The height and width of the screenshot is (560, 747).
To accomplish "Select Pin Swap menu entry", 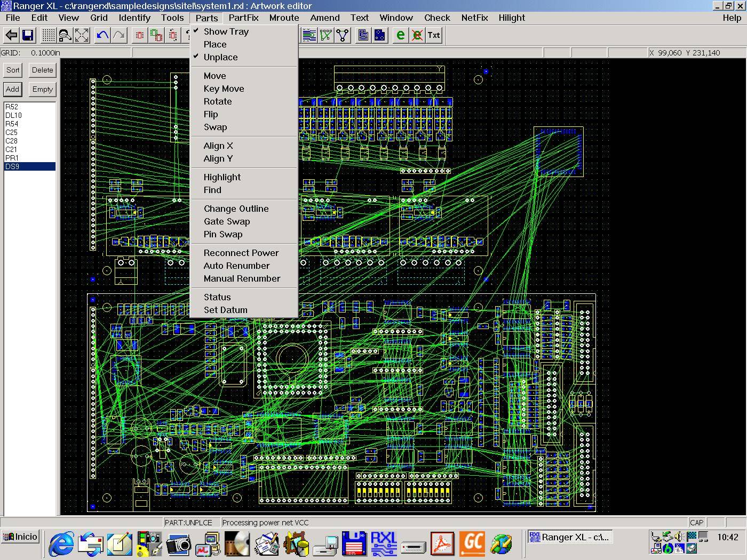I will click(244, 234).
